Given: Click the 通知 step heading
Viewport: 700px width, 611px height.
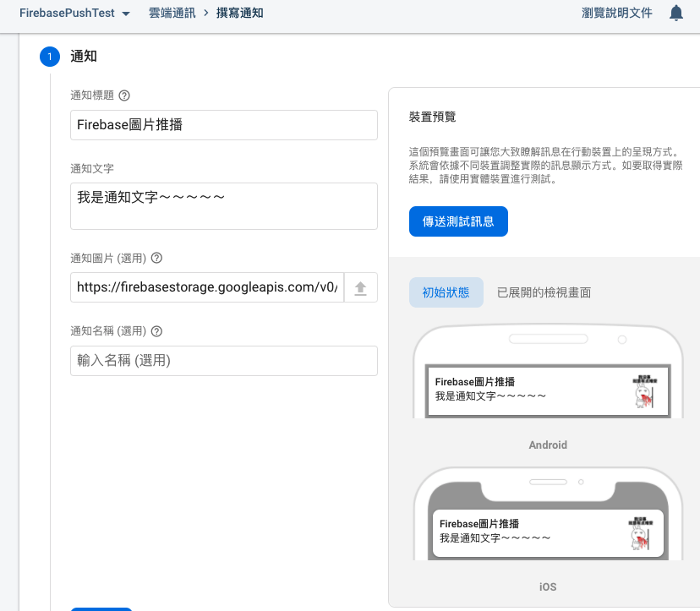Looking at the screenshot, I should 84,57.
